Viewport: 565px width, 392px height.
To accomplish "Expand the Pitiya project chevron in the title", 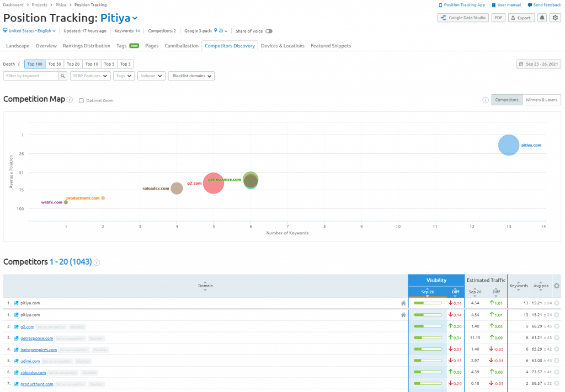I will [x=135, y=18].
